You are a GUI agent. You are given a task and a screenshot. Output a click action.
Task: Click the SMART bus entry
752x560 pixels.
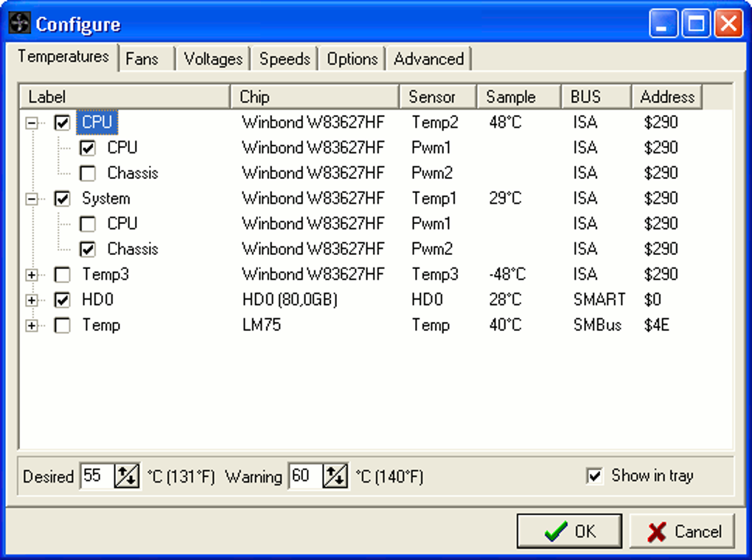pos(599,300)
